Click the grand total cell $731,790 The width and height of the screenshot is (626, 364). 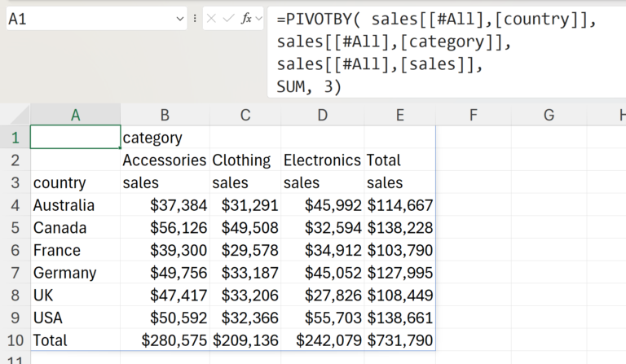(x=399, y=340)
